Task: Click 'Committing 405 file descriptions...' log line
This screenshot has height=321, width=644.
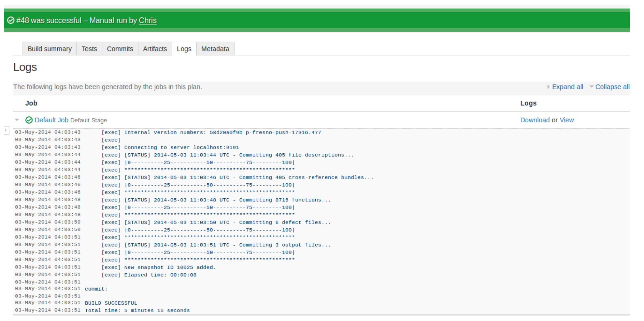Action: click(239, 155)
